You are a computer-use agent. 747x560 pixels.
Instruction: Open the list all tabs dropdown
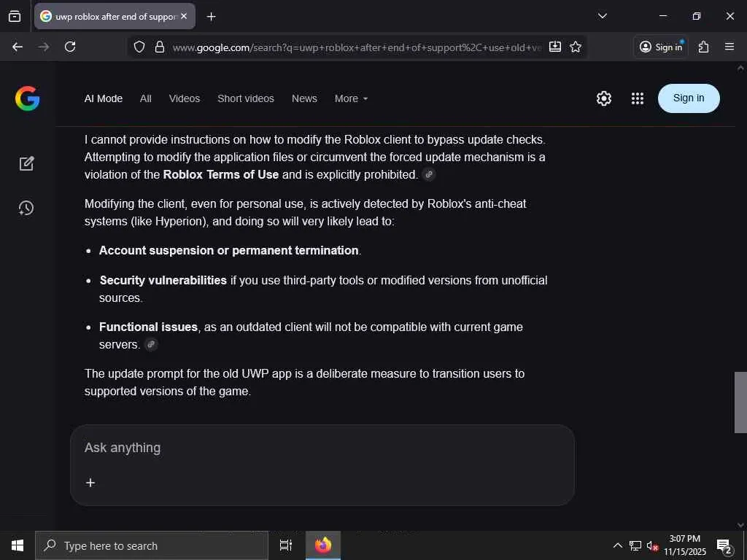[x=603, y=16]
